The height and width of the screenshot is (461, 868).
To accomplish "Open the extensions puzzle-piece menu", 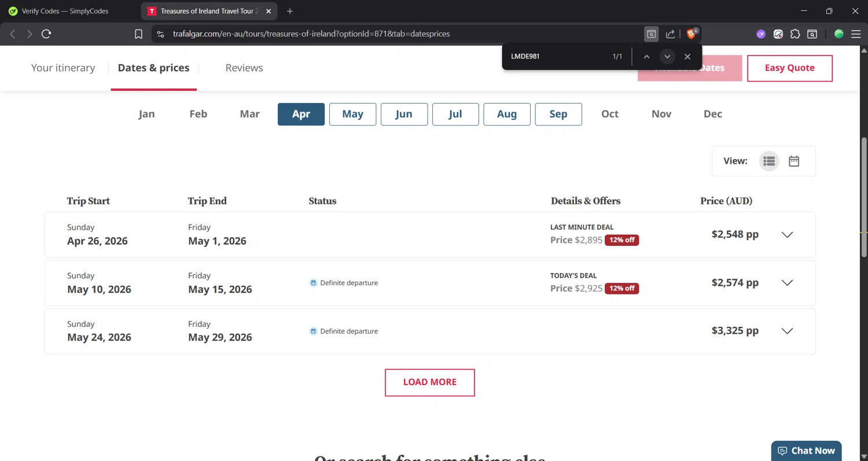I will click(x=795, y=34).
